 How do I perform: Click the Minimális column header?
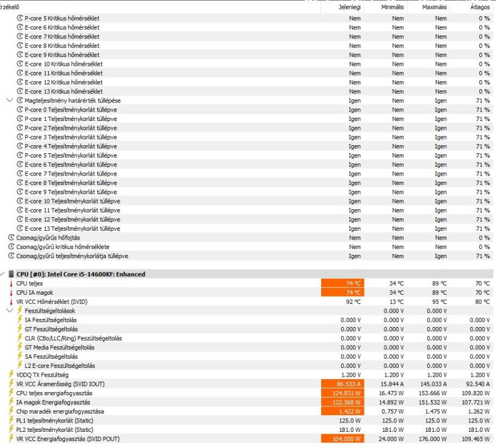[392, 7]
